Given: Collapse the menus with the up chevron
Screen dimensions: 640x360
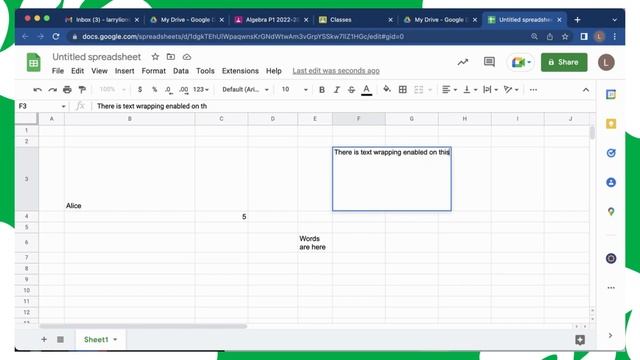Looking at the screenshot, I should click(586, 89).
